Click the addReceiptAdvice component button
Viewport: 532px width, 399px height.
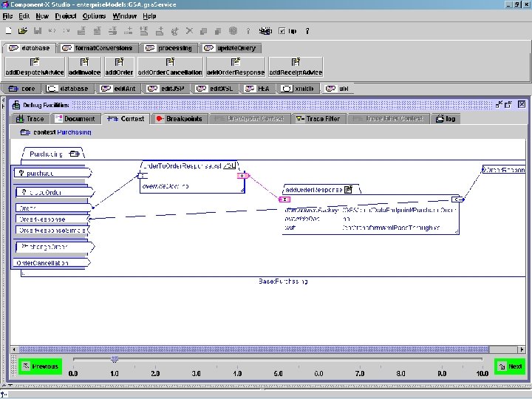pos(296,66)
